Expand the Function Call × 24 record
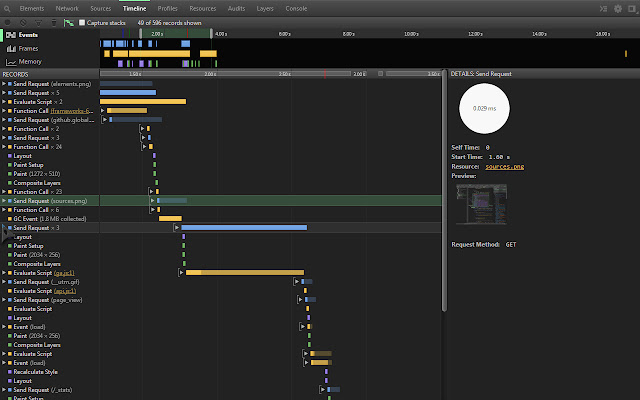This screenshot has height=400, width=640. point(4,146)
